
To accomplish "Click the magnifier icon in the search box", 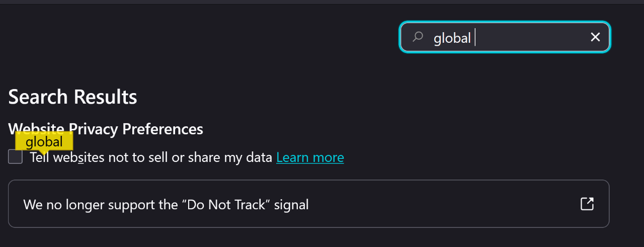I will (418, 37).
